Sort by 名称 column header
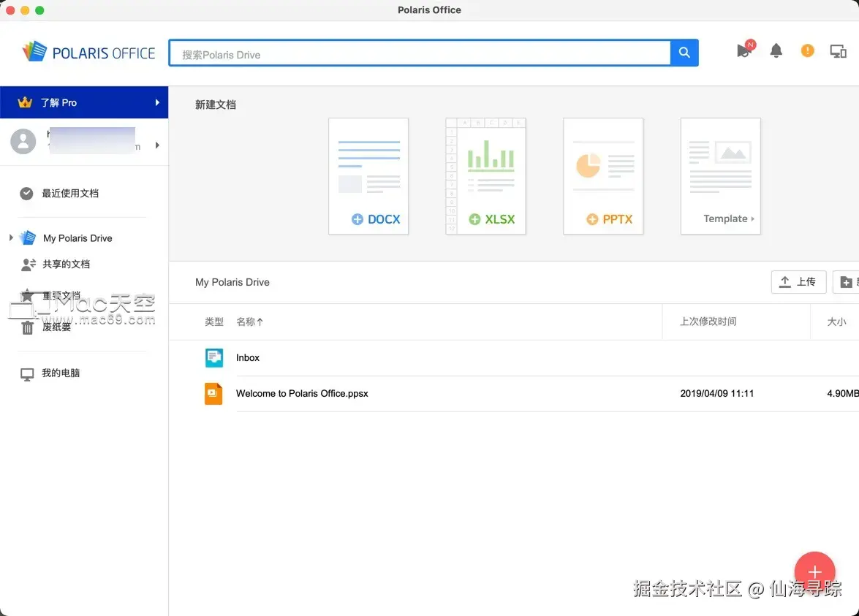The width and height of the screenshot is (859, 616). tap(250, 322)
